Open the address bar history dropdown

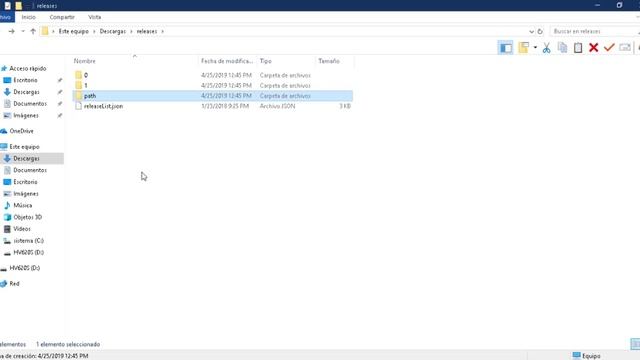pyautogui.click(x=531, y=31)
